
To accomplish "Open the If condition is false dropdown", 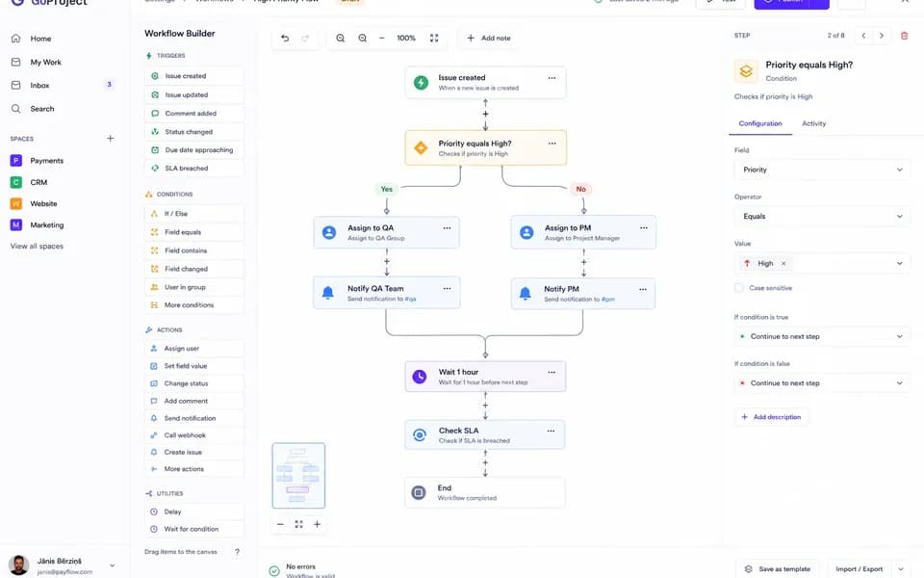I will pos(821,382).
